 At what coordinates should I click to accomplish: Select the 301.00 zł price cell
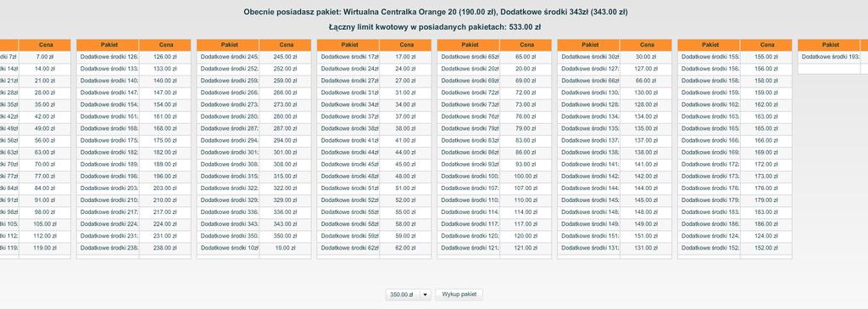[285, 153]
